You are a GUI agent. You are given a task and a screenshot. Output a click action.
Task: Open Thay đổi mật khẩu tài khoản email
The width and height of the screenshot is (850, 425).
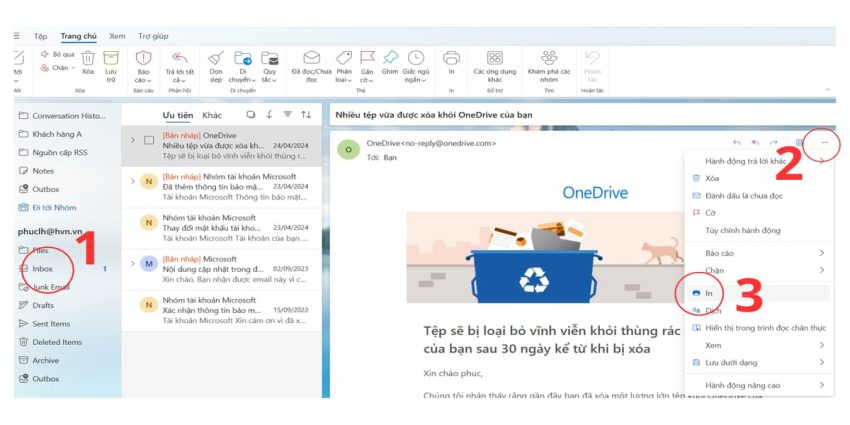(x=221, y=228)
